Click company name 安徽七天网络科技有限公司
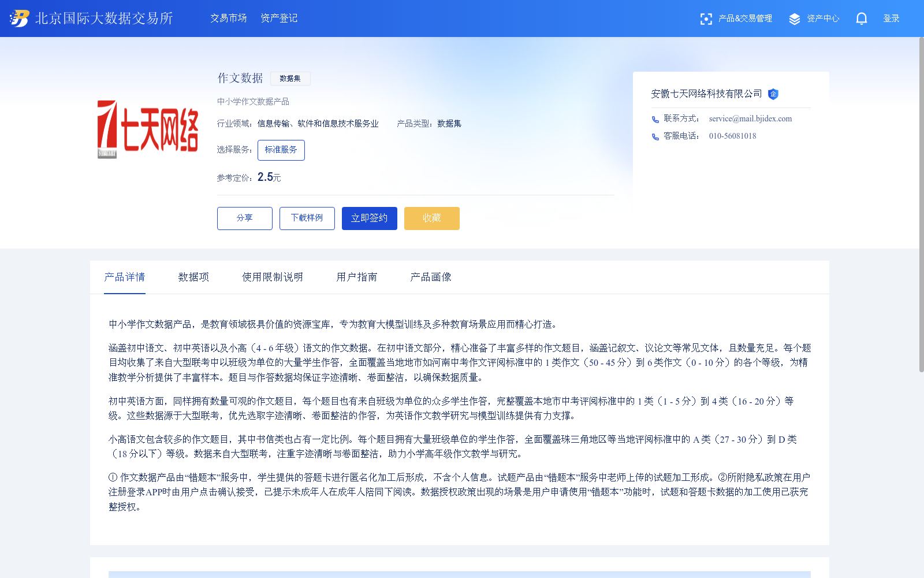This screenshot has width=924, height=578. tap(706, 94)
